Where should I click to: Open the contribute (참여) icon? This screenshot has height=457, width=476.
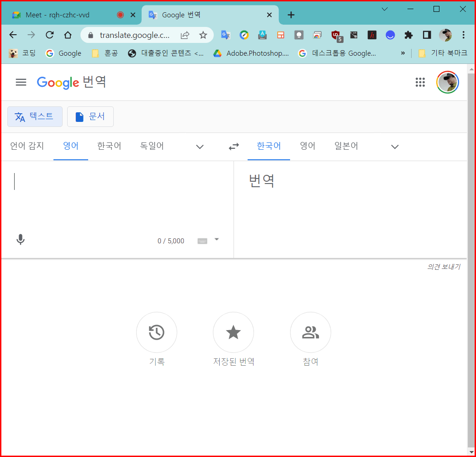[x=311, y=332]
